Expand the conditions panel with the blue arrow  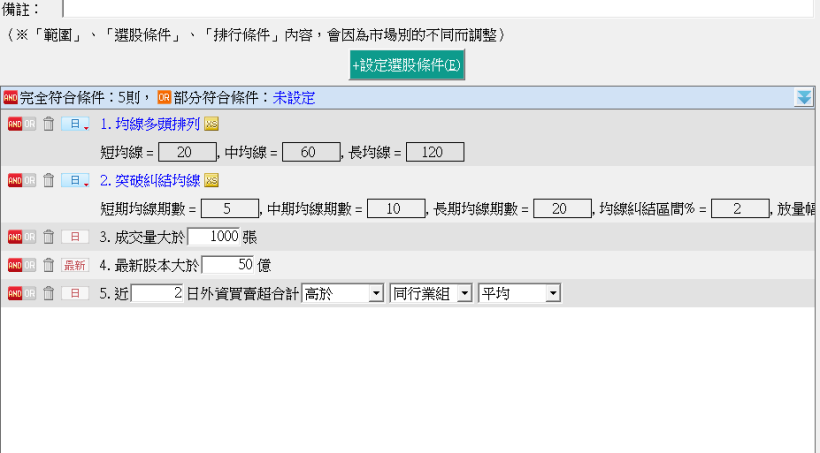pyautogui.click(x=803, y=97)
